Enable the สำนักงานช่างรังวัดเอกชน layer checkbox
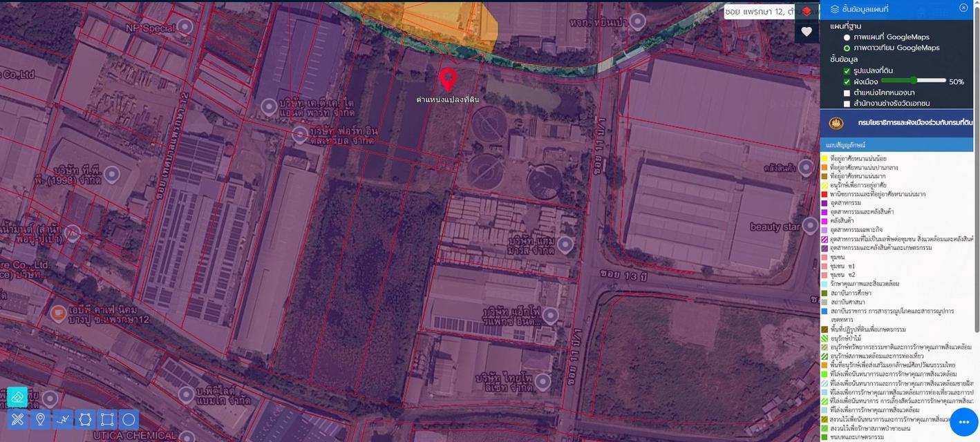The height and width of the screenshot is (442, 980). [847, 104]
